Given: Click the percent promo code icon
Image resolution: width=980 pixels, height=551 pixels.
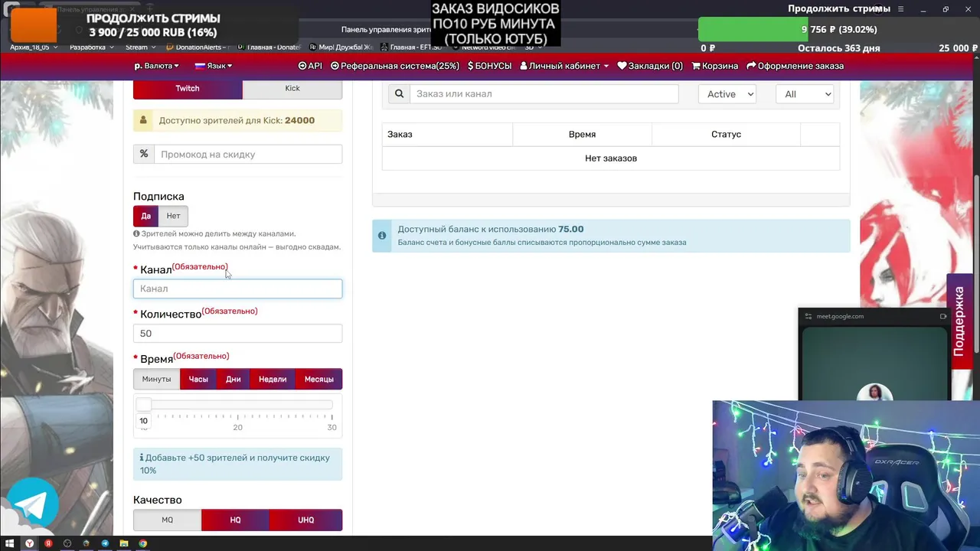Looking at the screenshot, I should coord(143,154).
